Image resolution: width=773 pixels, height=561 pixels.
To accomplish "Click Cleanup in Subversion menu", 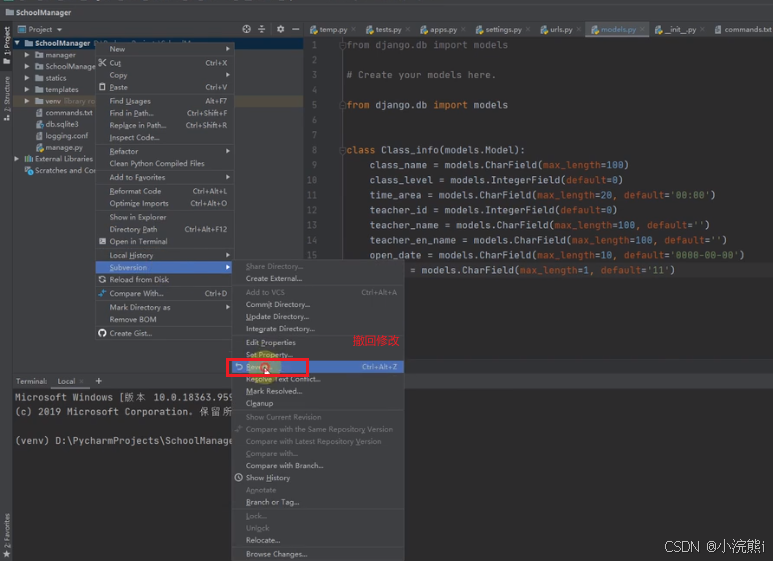I will tap(318, 403).
